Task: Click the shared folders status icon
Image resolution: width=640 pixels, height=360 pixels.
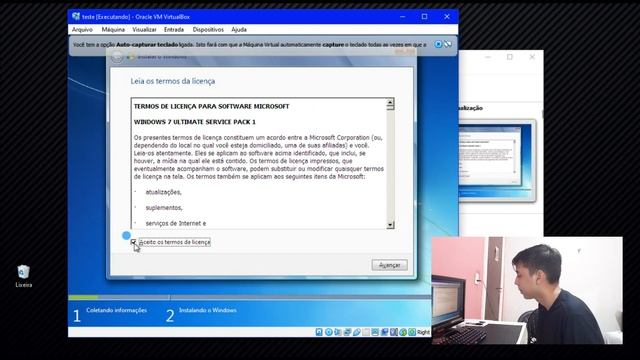Action: (x=366, y=332)
